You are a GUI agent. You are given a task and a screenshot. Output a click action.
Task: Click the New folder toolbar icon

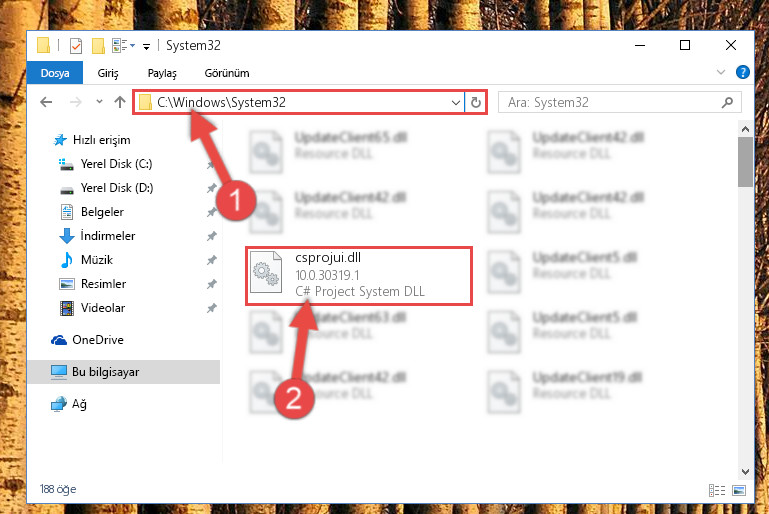tap(98, 46)
